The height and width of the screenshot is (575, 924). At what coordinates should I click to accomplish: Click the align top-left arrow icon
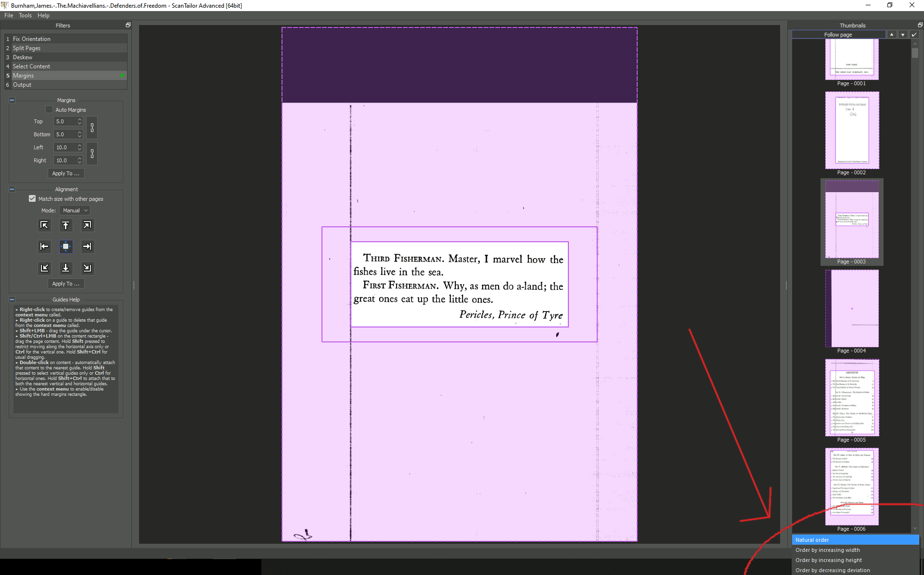point(44,225)
